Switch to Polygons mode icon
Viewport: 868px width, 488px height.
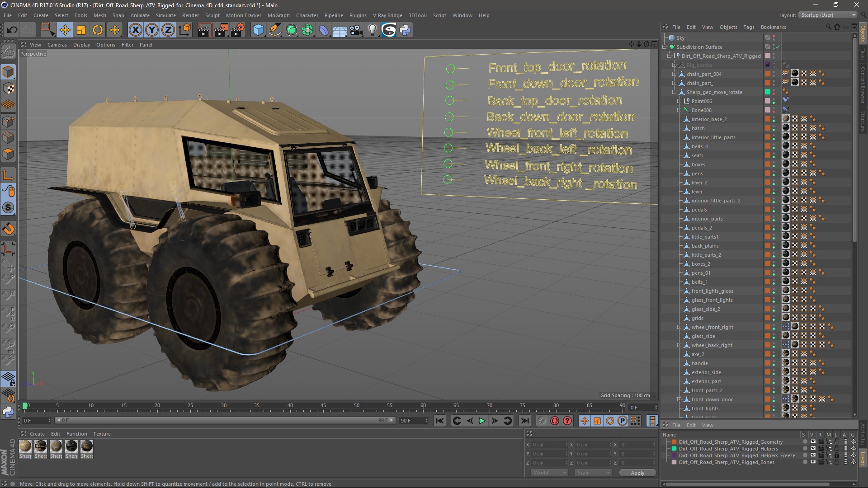[8, 154]
